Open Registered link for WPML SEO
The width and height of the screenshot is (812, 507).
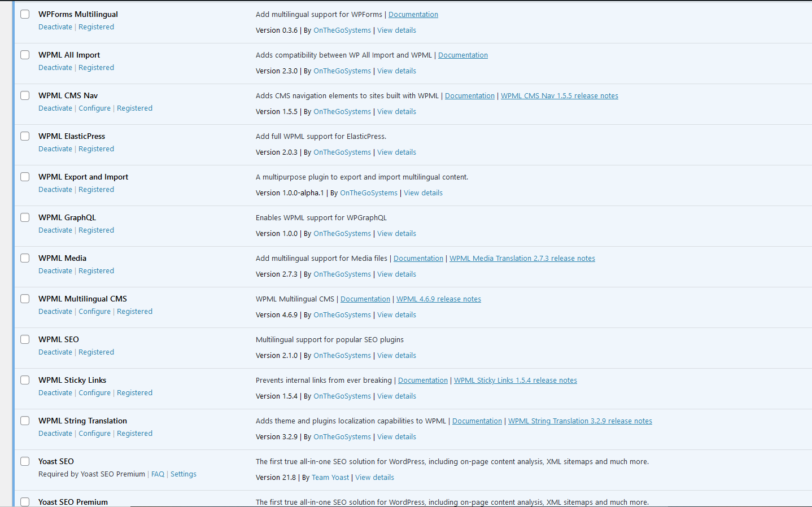pyautogui.click(x=96, y=352)
